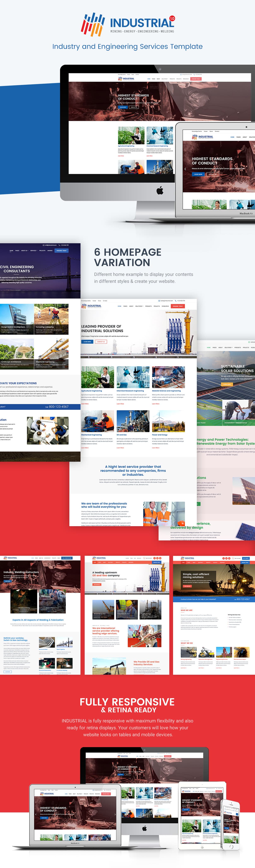255x868 pixels.
Task: Click Learn More button on the top MacBook screen
Action: click(198, 174)
